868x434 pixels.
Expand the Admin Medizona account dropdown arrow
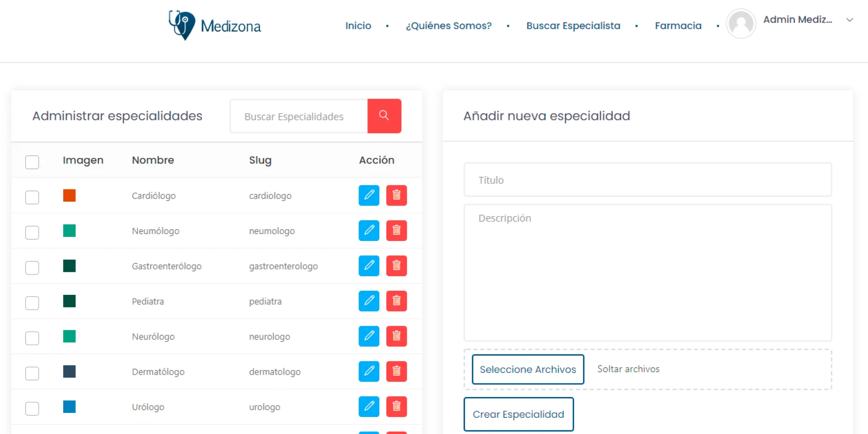point(850,20)
